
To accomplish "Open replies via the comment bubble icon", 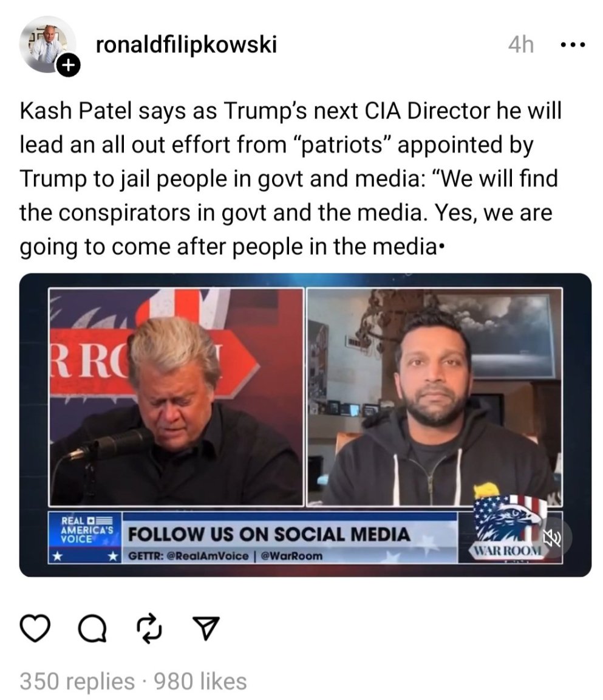I will click(x=92, y=628).
